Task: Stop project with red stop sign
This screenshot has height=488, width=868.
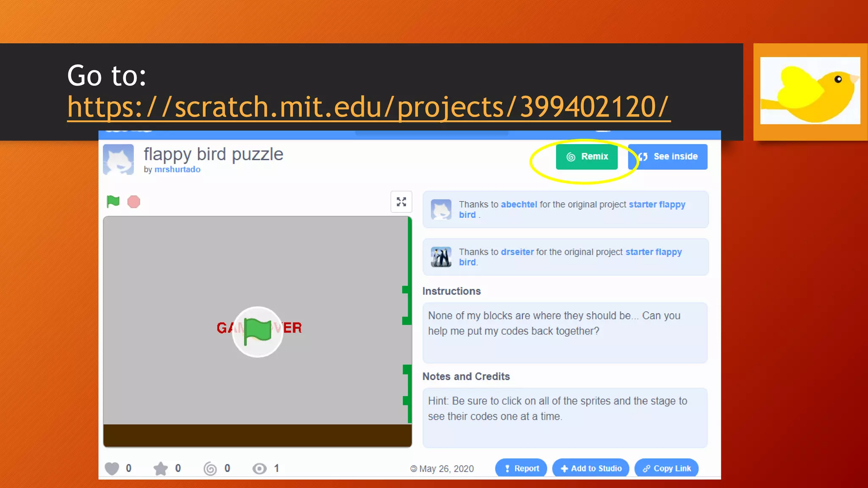Action: coord(134,202)
